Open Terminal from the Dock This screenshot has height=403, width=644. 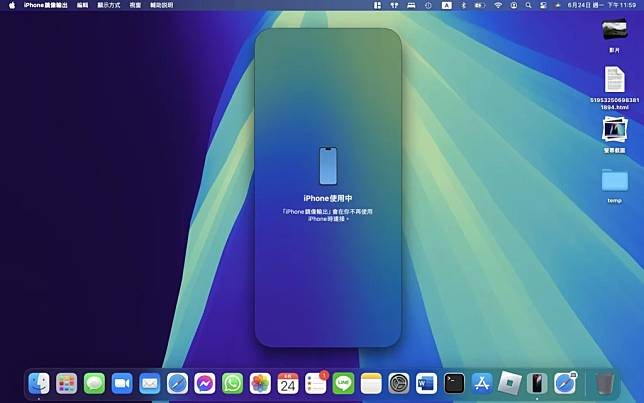(454, 383)
